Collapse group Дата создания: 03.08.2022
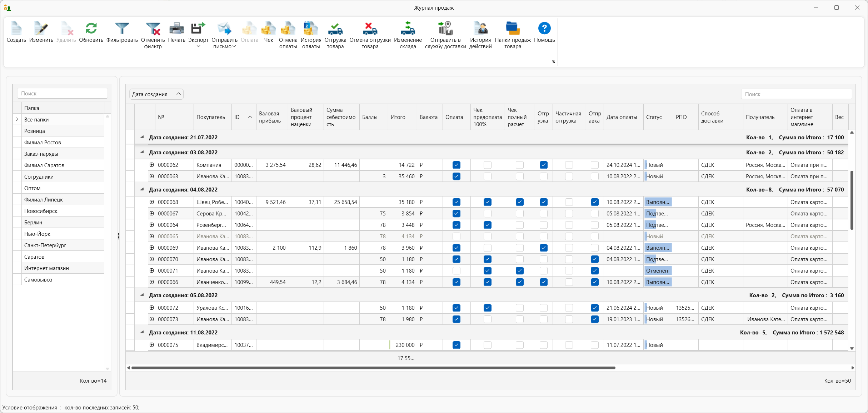 click(142, 152)
